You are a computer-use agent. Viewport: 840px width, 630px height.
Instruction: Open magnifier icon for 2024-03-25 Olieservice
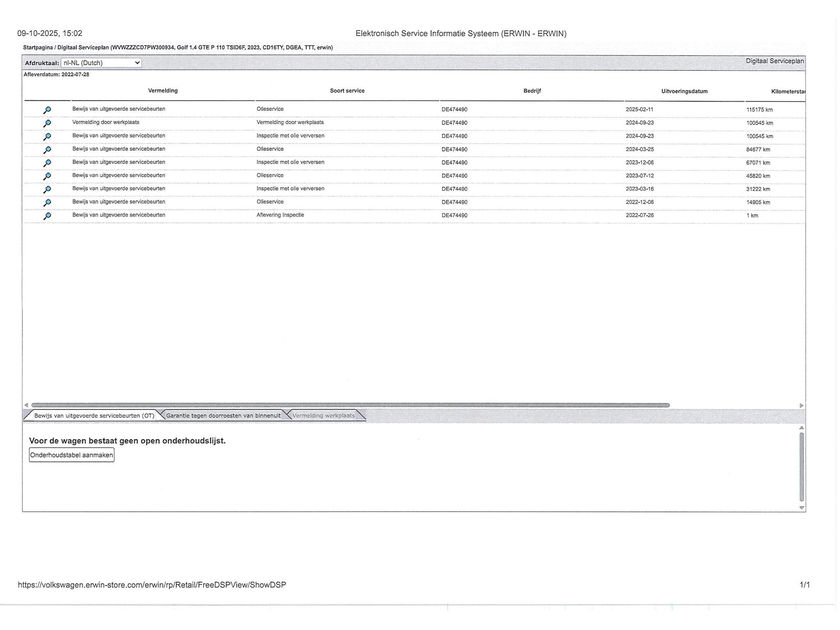pyautogui.click(x=47, y=150)
